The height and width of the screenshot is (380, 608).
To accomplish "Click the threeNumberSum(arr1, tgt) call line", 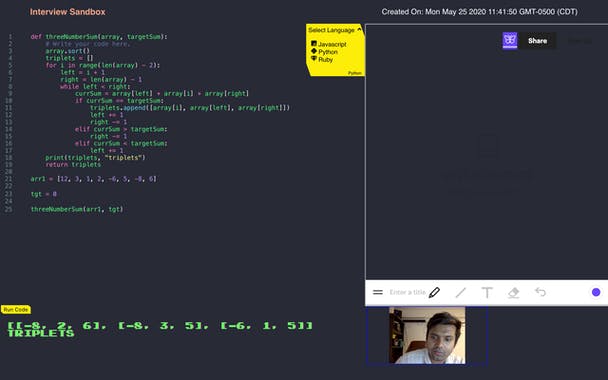I will click(x=77, y=209).
